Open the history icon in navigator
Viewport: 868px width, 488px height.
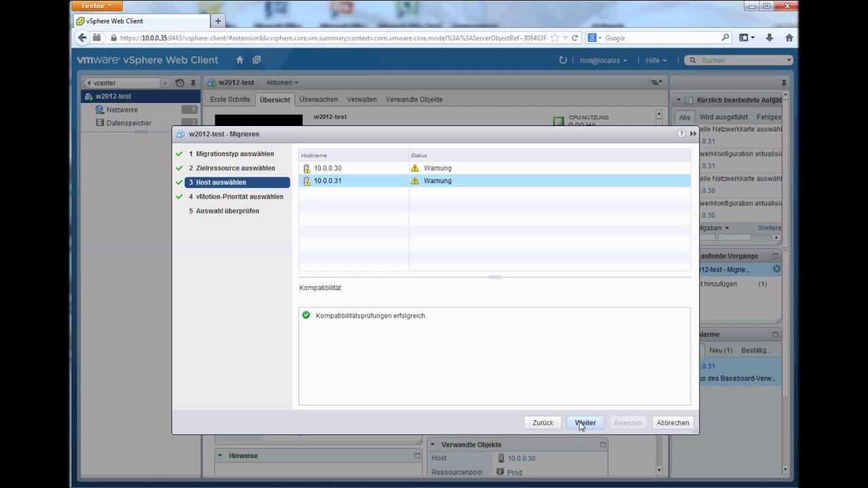(x=180, y=83)
